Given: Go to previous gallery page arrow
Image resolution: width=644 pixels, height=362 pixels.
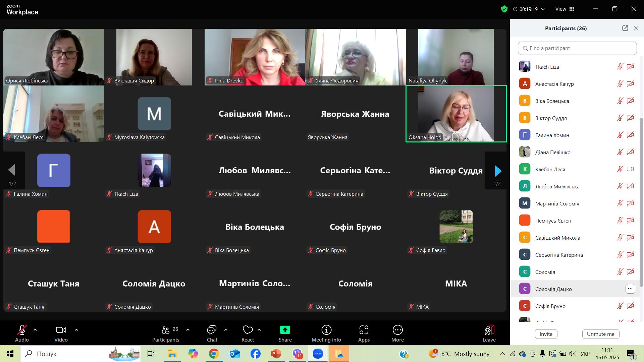Looking at the screenshot, I should tap(12, 170).
